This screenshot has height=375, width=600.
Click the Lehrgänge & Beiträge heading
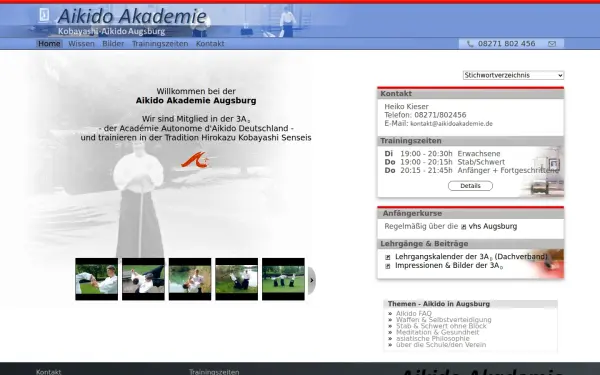point(424,244)
